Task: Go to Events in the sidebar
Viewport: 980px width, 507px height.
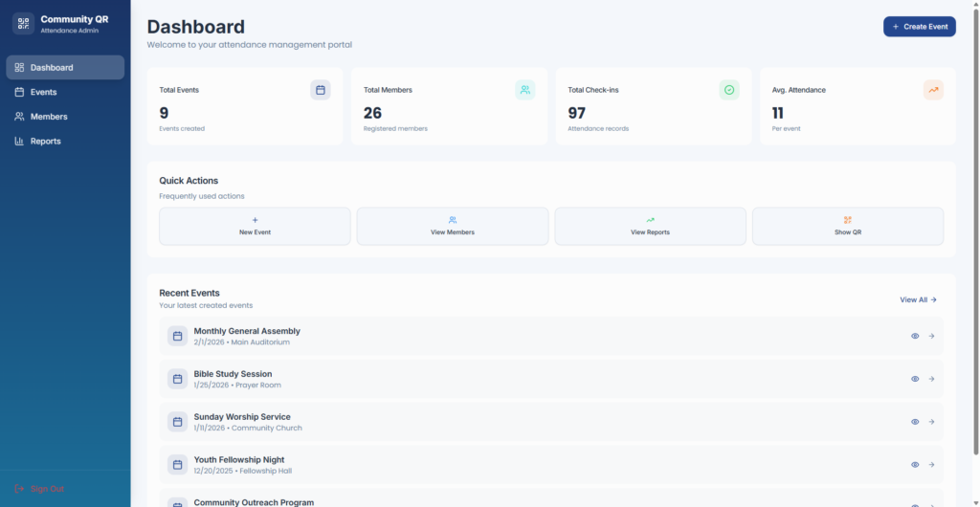Action: pos(43,92)
